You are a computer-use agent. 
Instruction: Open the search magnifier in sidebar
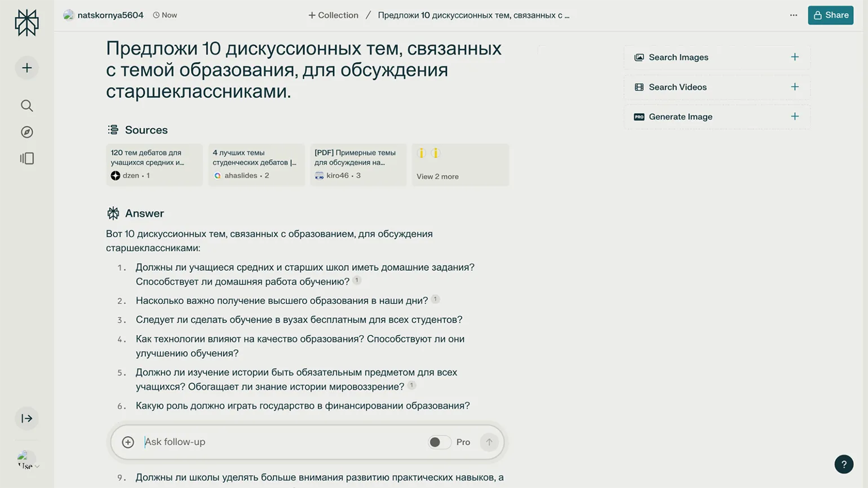pos(26,105)
